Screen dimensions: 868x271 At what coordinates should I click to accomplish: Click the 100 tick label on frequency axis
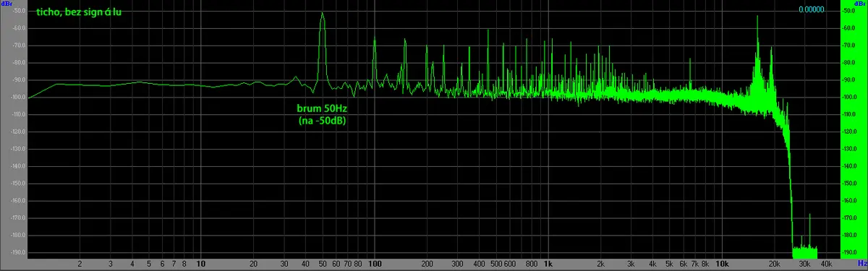pos(375,264)
